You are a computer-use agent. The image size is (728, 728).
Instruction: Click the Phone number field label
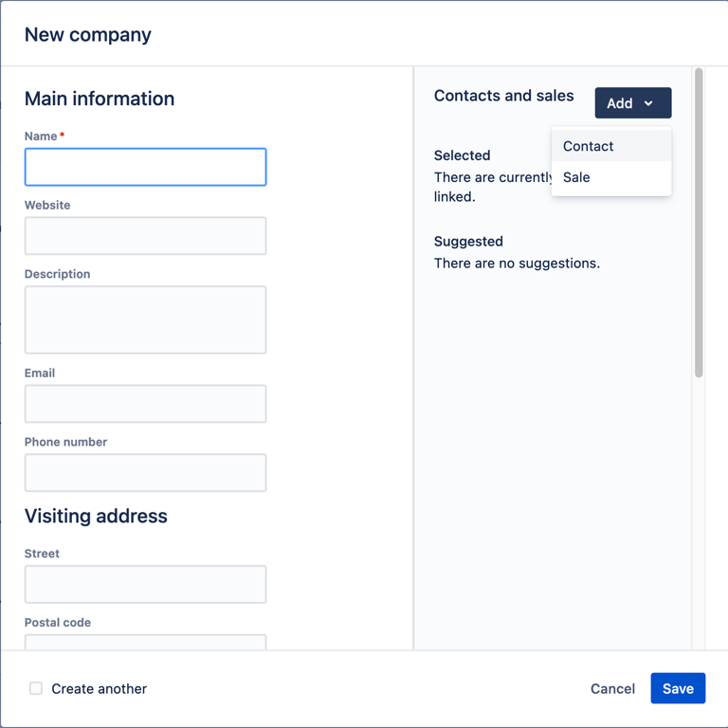65,442
